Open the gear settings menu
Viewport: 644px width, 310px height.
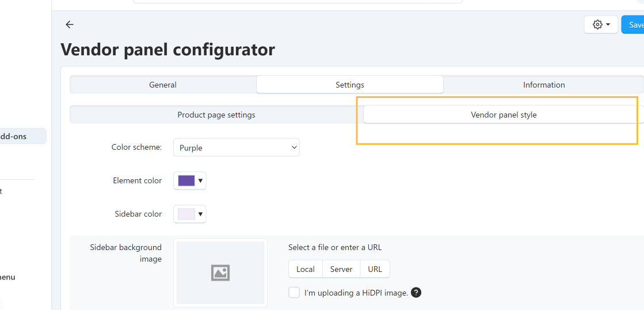point(601,25)
